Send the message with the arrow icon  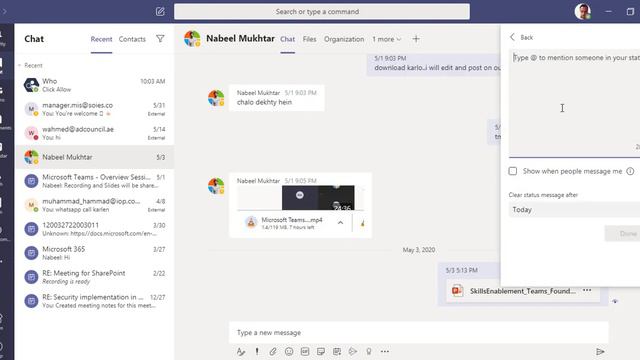[600, 351]
